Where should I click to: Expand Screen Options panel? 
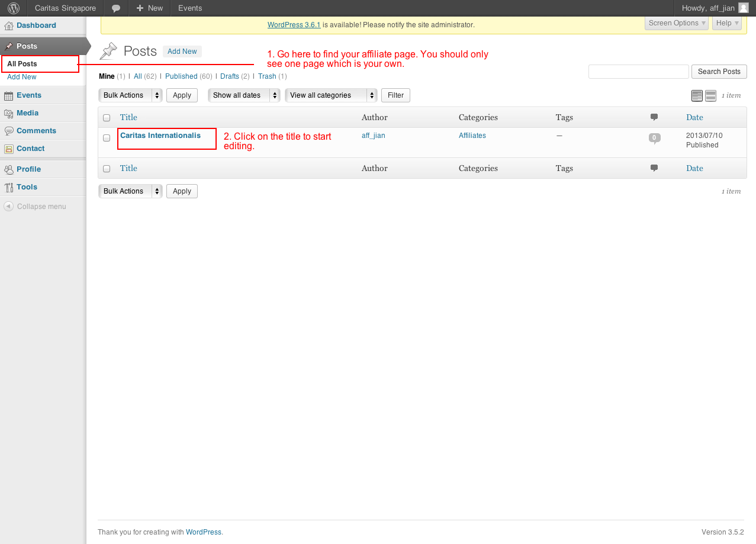click(x=677, y=23)
